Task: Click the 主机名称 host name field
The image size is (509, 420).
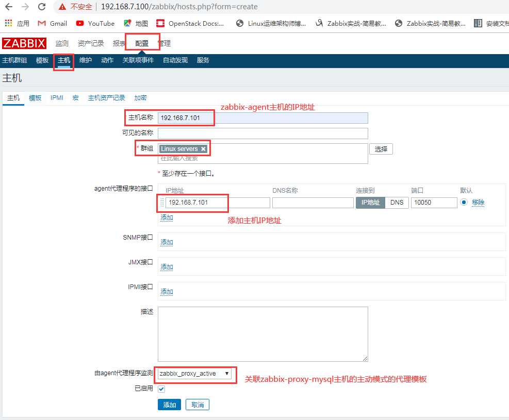Action: click(x=263, y=118)
